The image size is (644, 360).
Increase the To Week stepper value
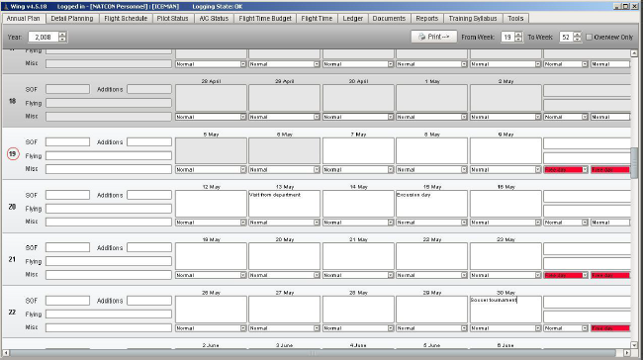[577, 35]
